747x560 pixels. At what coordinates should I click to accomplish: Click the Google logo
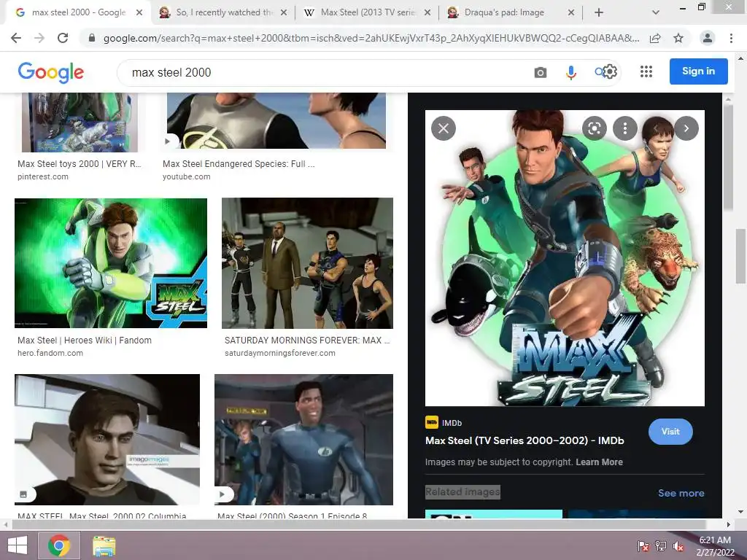(51, 72)
